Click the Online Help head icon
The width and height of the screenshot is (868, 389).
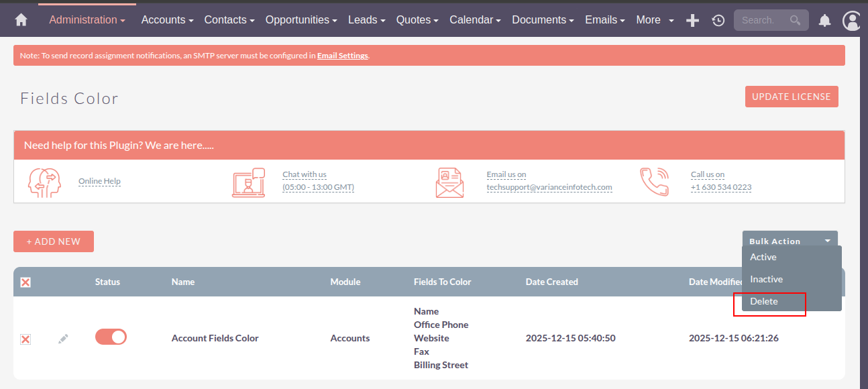point(44,182)
